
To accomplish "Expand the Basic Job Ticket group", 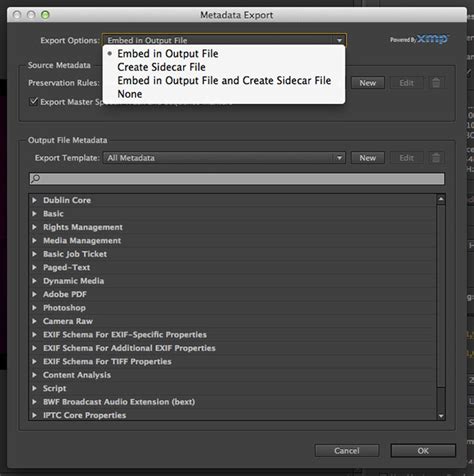I will [x=34, y=254].
